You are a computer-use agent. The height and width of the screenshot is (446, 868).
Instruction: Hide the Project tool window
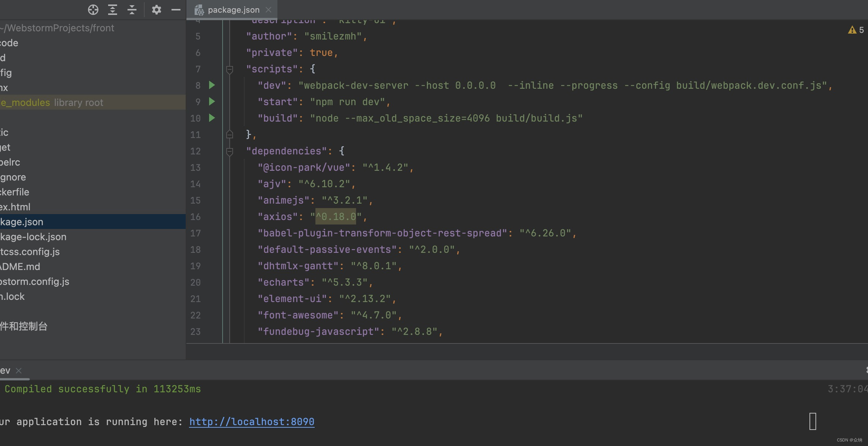[x=176, y=10]
